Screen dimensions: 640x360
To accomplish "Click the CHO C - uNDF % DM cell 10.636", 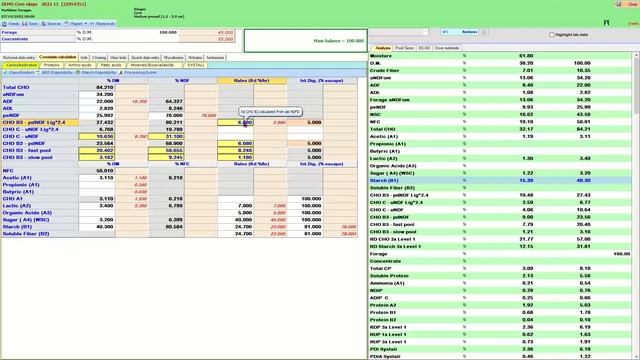I will [x=97, y=136].
